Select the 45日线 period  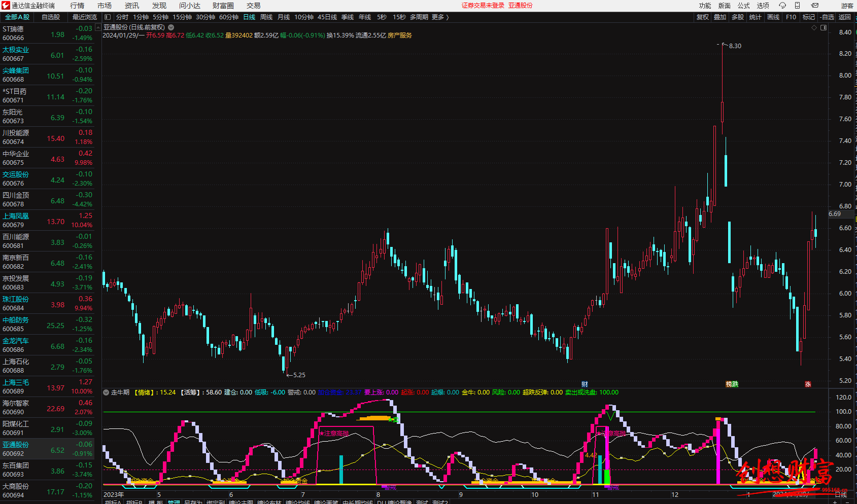point(327,17)
